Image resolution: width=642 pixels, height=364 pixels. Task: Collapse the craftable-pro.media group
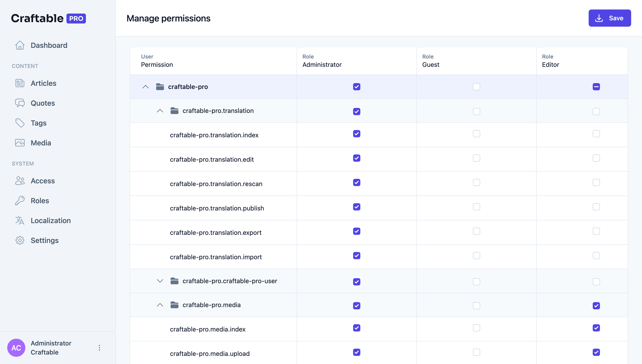point(160,305)
